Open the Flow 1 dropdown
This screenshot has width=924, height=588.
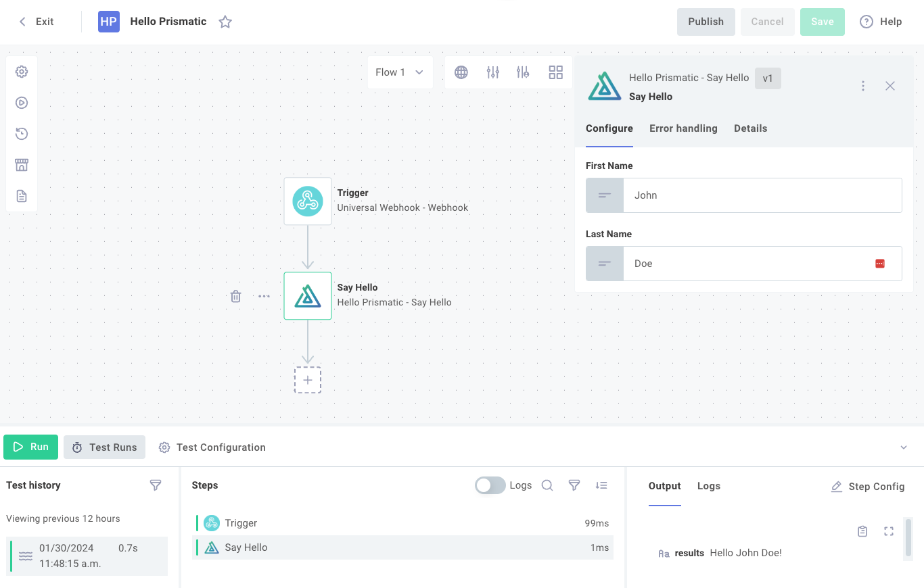pos(399,72)
